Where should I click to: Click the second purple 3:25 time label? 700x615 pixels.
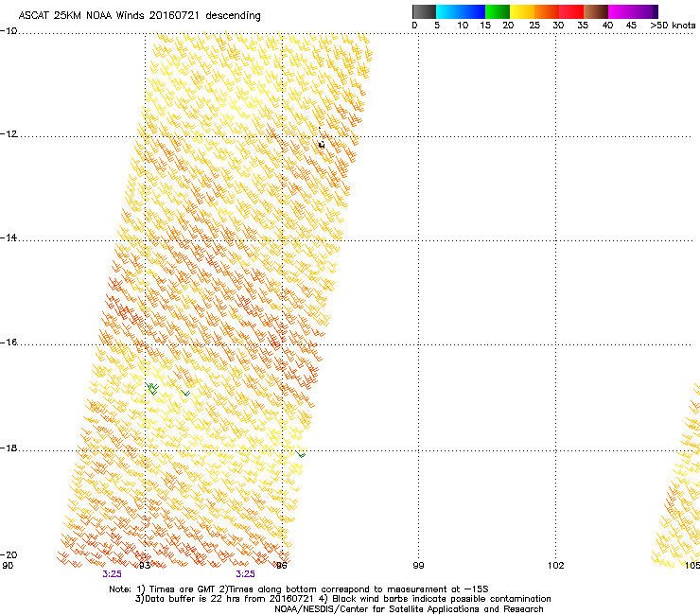click(246, 574)
